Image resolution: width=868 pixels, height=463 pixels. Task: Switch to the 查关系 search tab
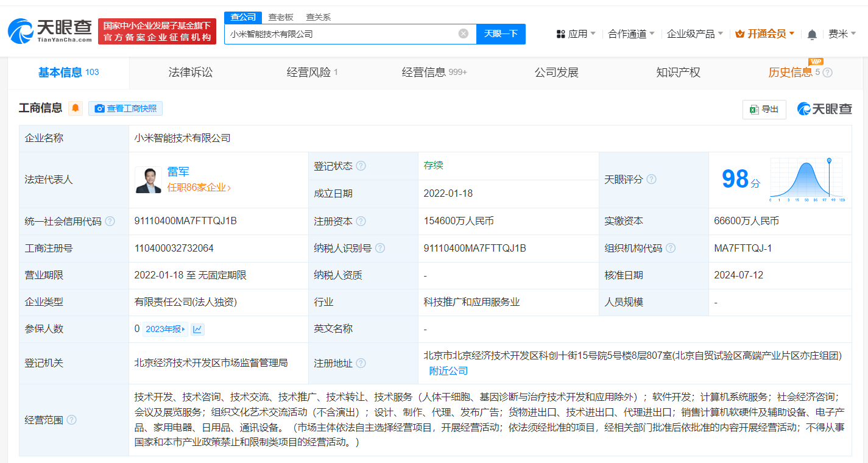point(318,17)
